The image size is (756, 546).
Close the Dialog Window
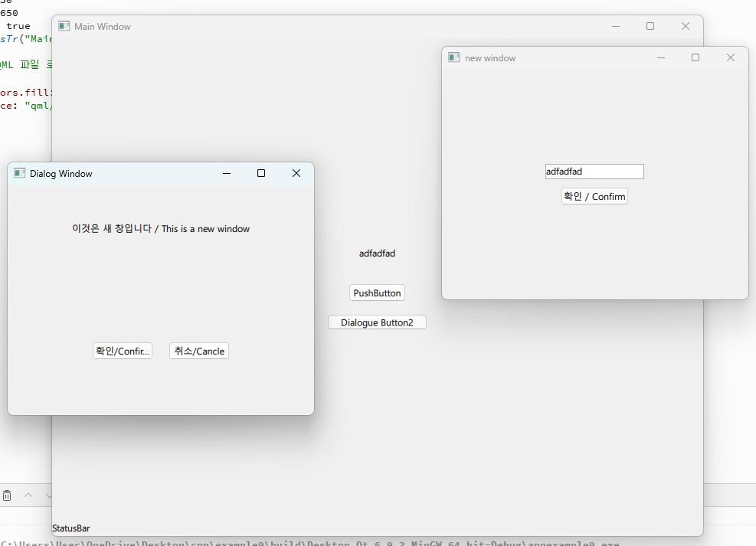pyautogui.click(x=296, y=174)
